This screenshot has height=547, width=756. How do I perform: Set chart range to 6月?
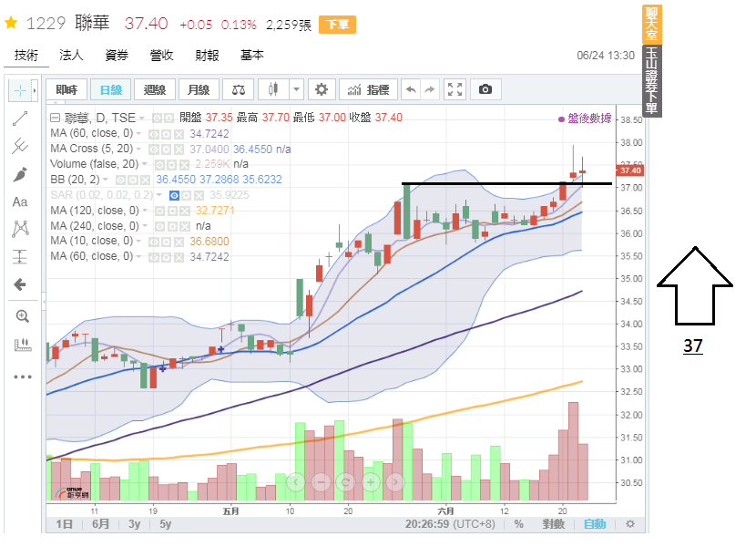(x=100, y=524)
